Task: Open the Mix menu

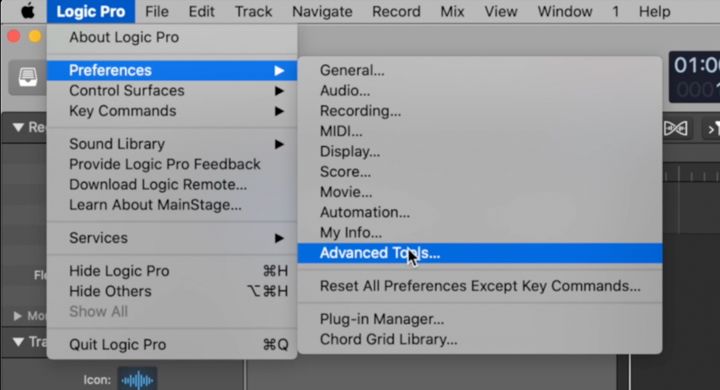Action: pos(452,11)
